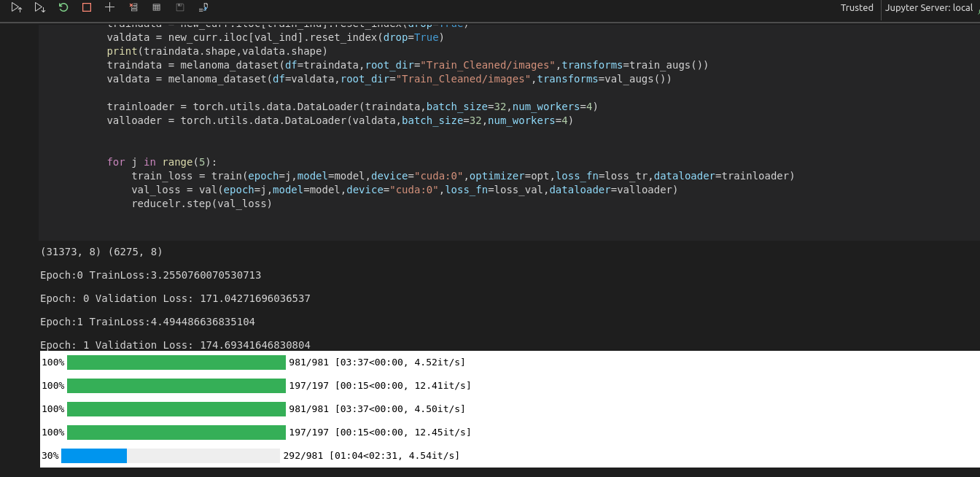Click the Epoch:0 TrainLoss output text
This screenshot has height=477, width=980.
pos(150,275)
